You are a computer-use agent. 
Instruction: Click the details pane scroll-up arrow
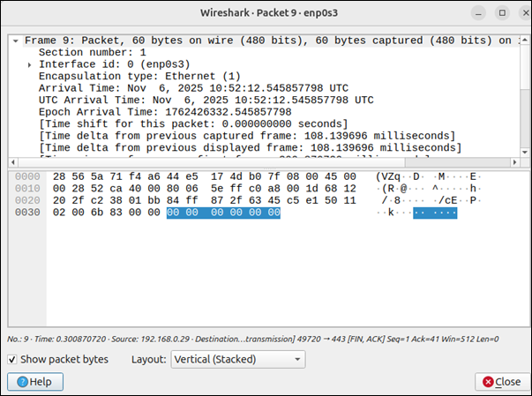525,40
